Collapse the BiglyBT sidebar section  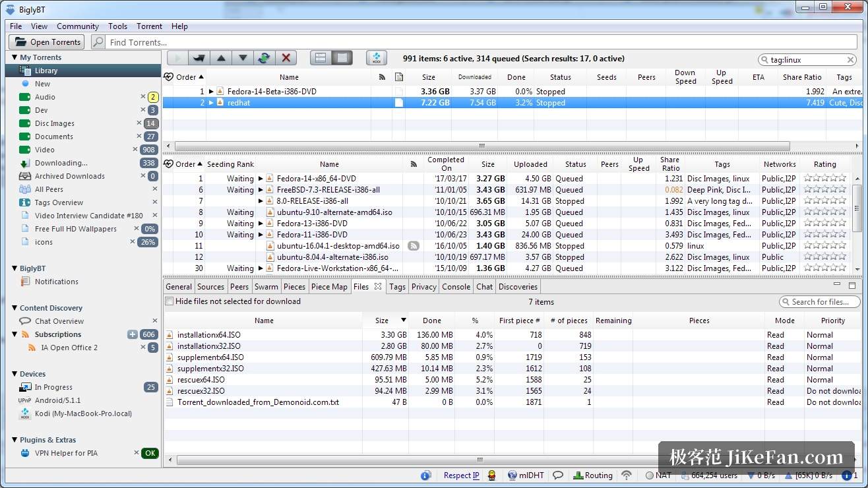pos(15,268)
